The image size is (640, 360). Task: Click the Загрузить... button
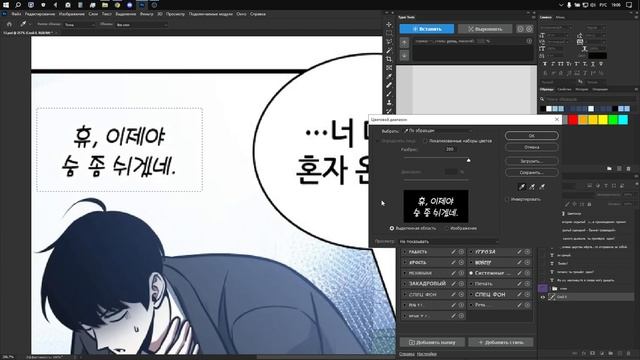[x=531, y=161]
